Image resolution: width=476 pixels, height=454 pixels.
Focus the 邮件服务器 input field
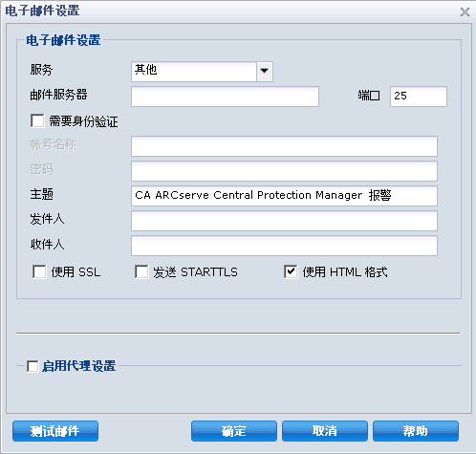[x=225, y=97]
